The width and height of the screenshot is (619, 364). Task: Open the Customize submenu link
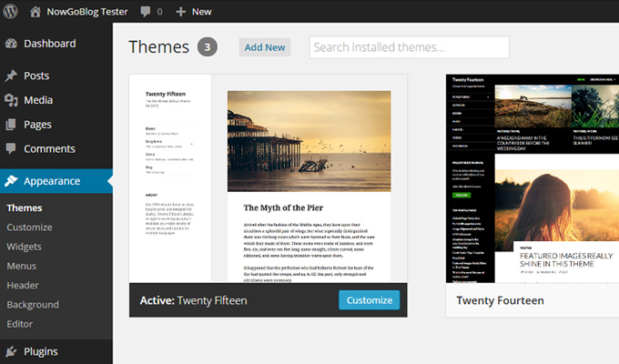click(30, 227)
